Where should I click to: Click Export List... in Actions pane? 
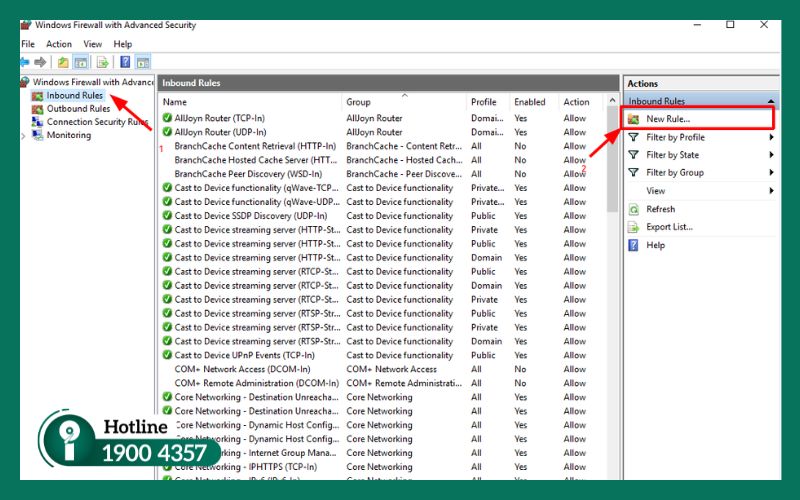pos(669,227)
